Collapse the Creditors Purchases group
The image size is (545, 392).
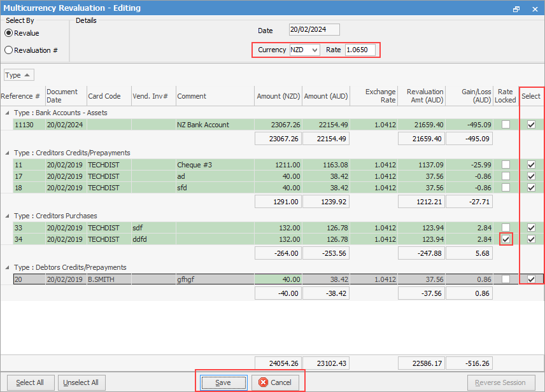[8, 216]
